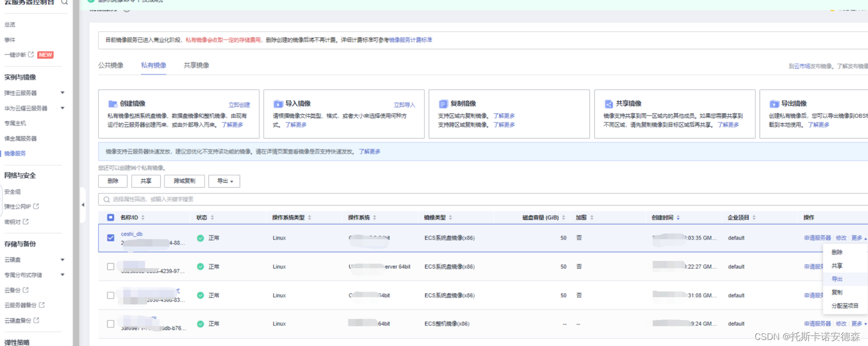Viewport: 868px width, 346px height.
Task: Click the 跨域复制 button
Action: [x=184, y=181]
